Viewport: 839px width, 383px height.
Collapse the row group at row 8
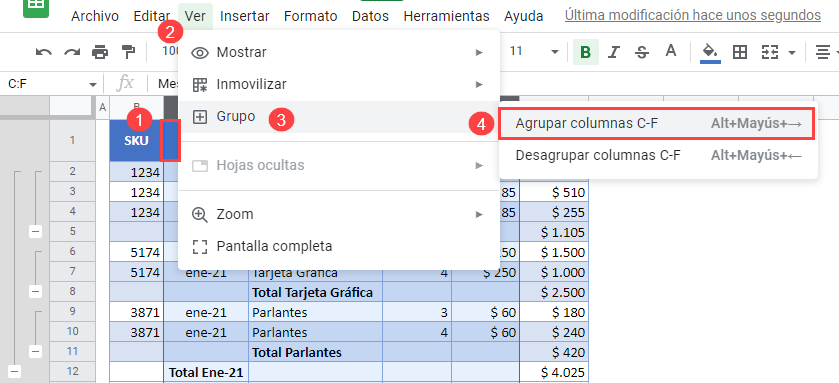coord(35,292)
